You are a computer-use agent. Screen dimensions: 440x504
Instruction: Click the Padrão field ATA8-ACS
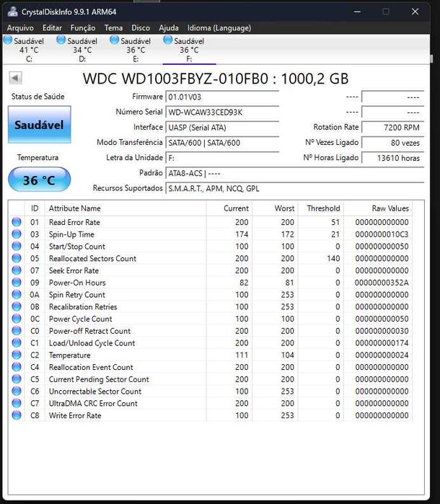tap(294, 173)
